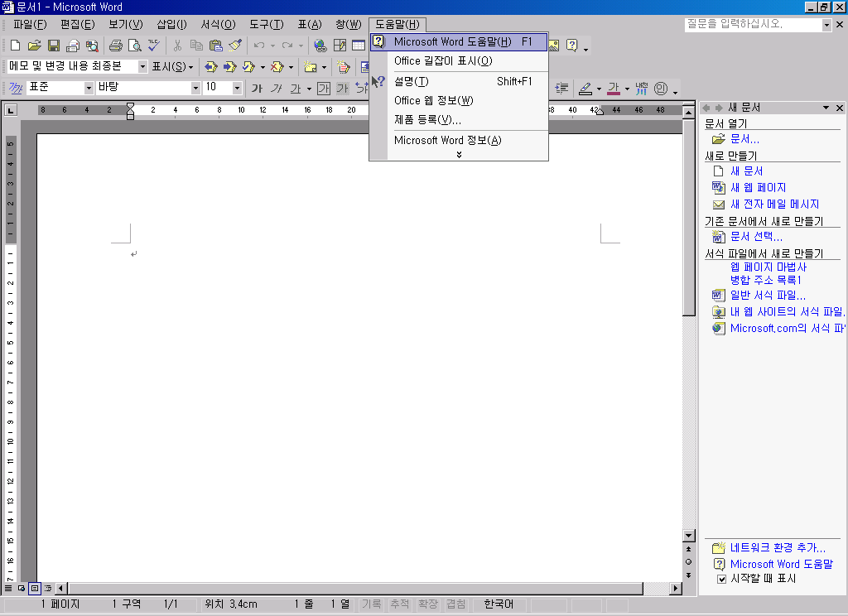Click the Paste clipboard icon

pos(216,46)
